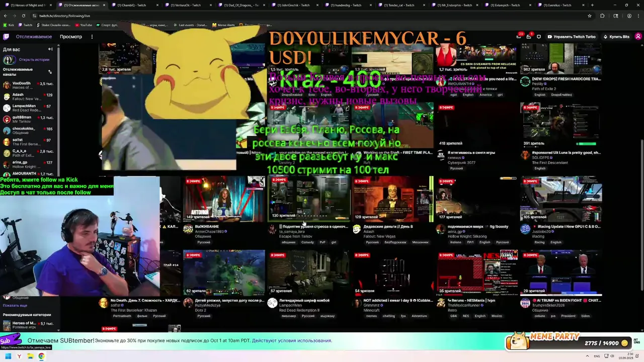Open Meme Alerts bookmark

click(223, 25)
